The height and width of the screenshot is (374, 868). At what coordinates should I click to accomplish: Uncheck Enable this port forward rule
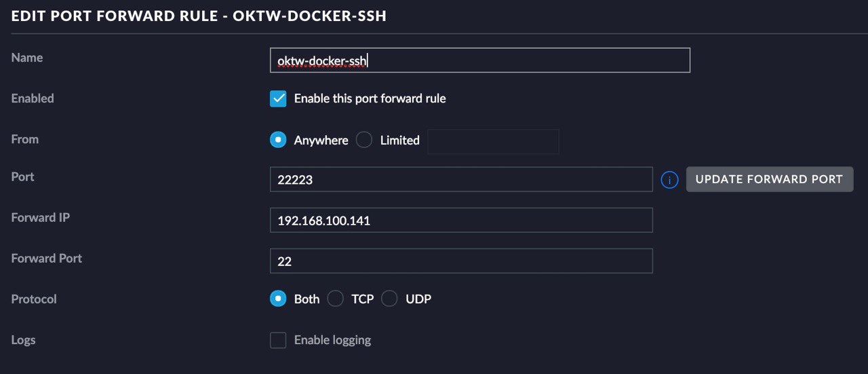(278, 98)
